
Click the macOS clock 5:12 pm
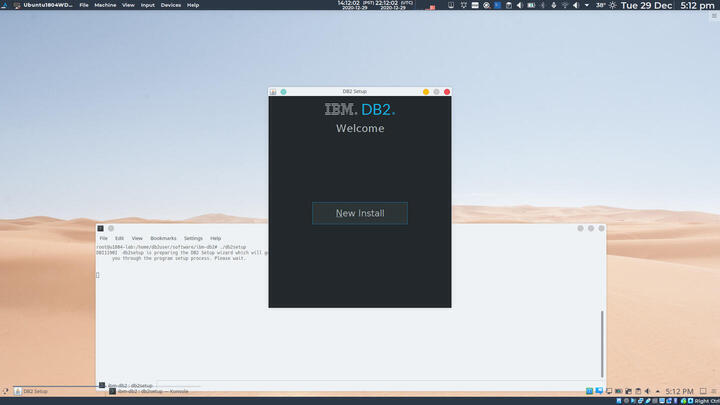(x=697, y=6)
